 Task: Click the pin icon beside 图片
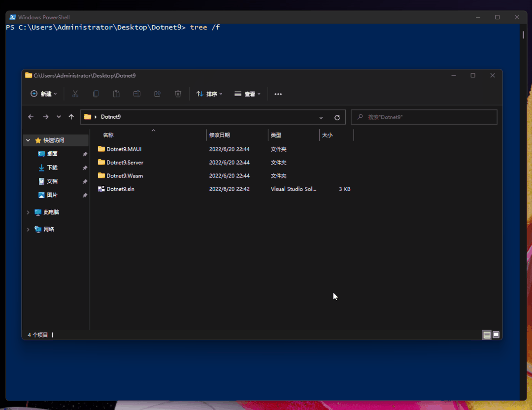click(85, 195)
